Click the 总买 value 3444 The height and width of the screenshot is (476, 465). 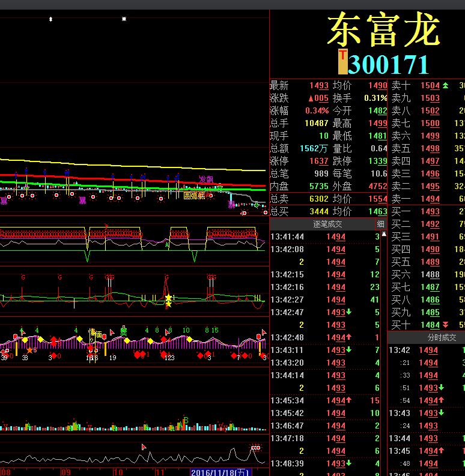tap(319, 211)
